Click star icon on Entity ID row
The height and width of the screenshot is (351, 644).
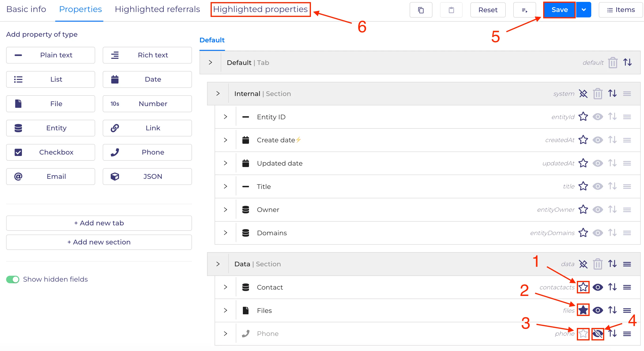click(583, 117)
